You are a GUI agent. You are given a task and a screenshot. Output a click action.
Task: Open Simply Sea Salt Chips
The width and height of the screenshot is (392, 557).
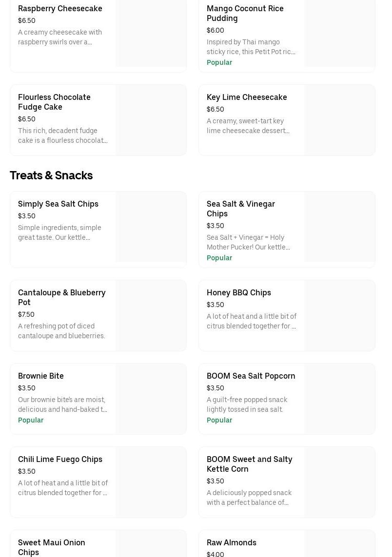[58, 204]
